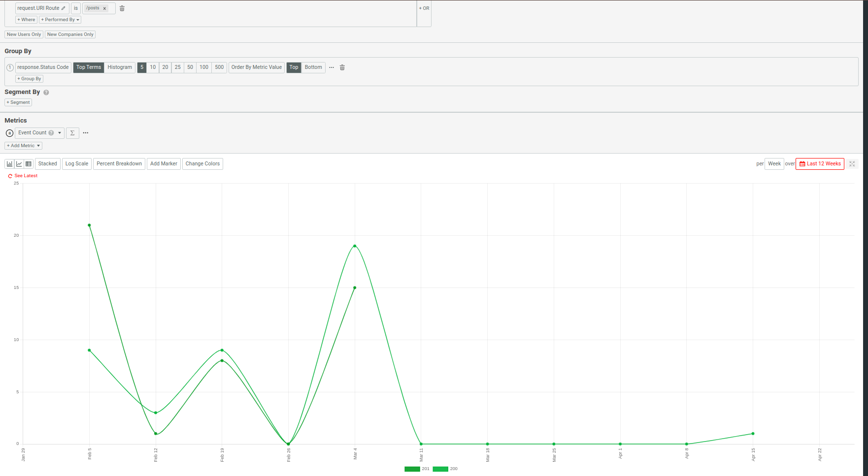Enable Log Scale
The width and height of the screenshot is (868, 476).
click(76, 163)
